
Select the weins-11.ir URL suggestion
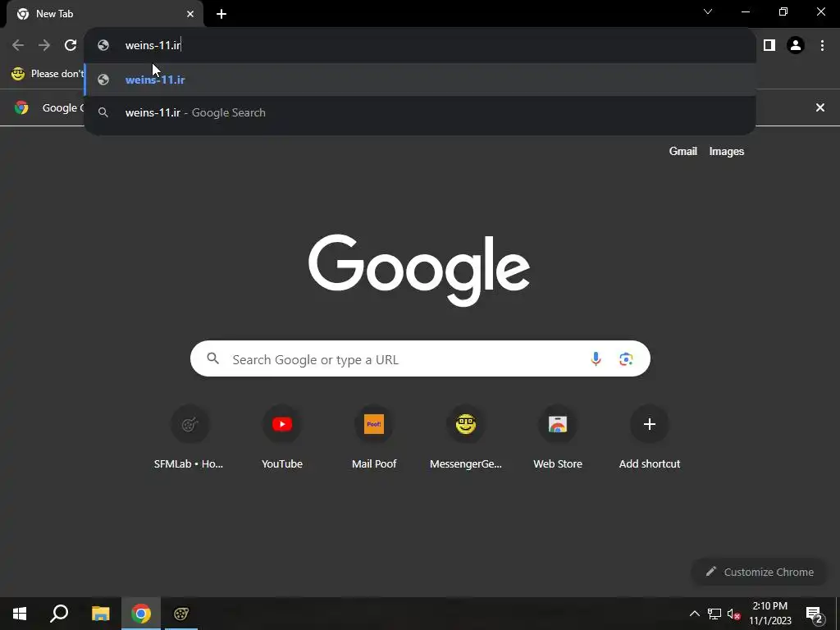(x=421, y=80)
